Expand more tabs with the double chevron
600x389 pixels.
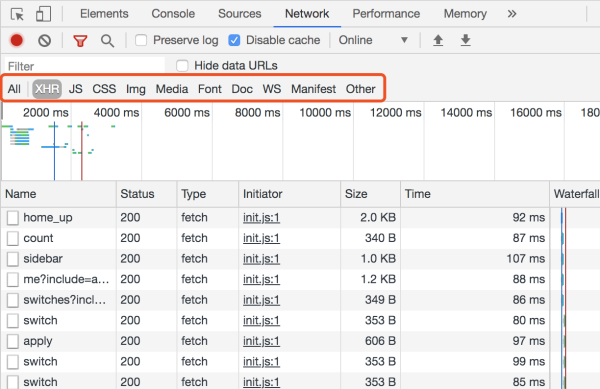(x=512, y=14)
